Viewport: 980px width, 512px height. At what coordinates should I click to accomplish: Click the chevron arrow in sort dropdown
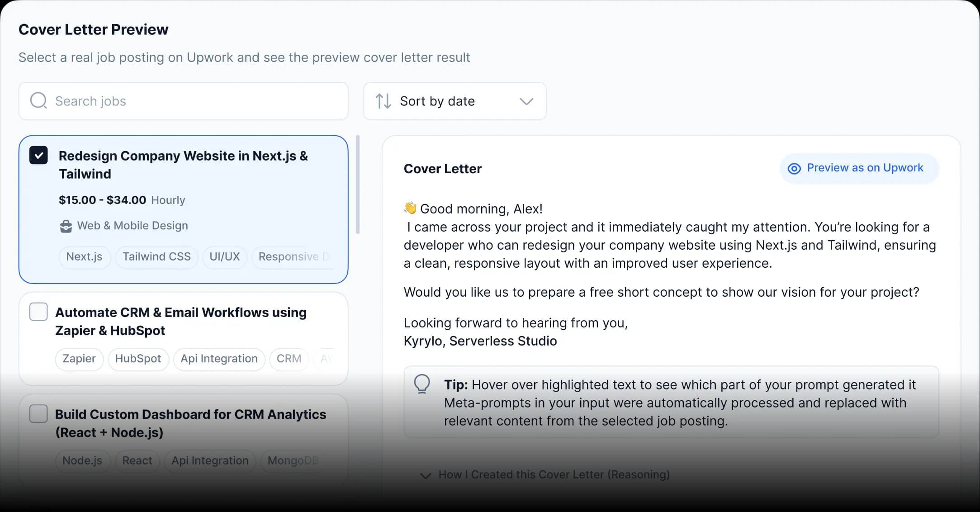pos(526,101)
